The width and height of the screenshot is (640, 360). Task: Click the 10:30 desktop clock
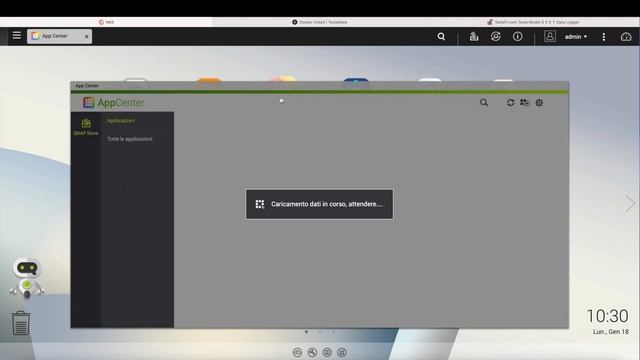607,316
